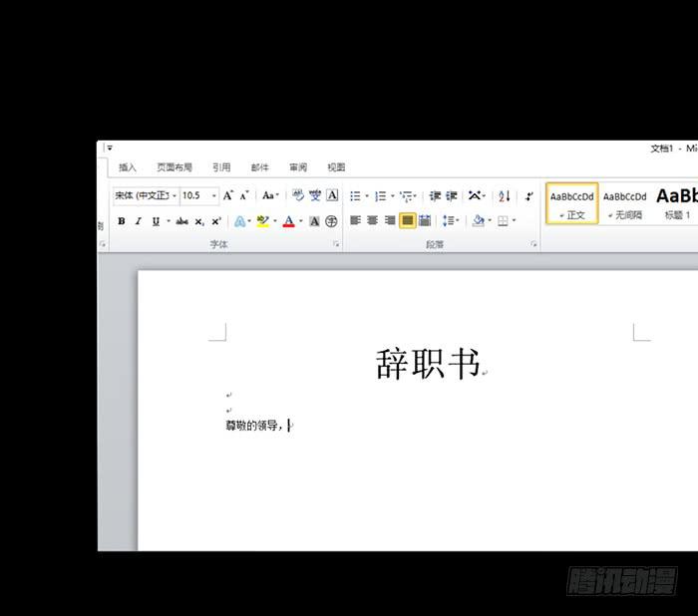Click the bullet list icon
The height and width of the screenshot is (616, 698).
click(355, 196)
